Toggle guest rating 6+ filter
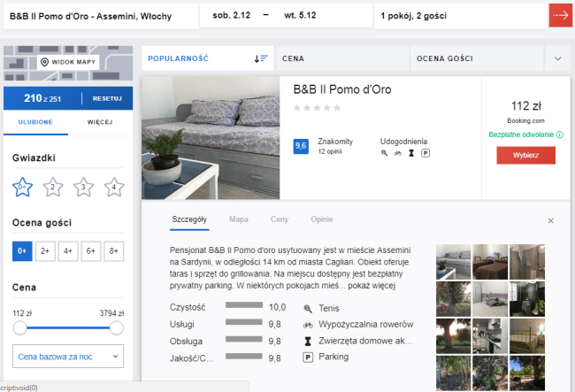 pos(91,251)
